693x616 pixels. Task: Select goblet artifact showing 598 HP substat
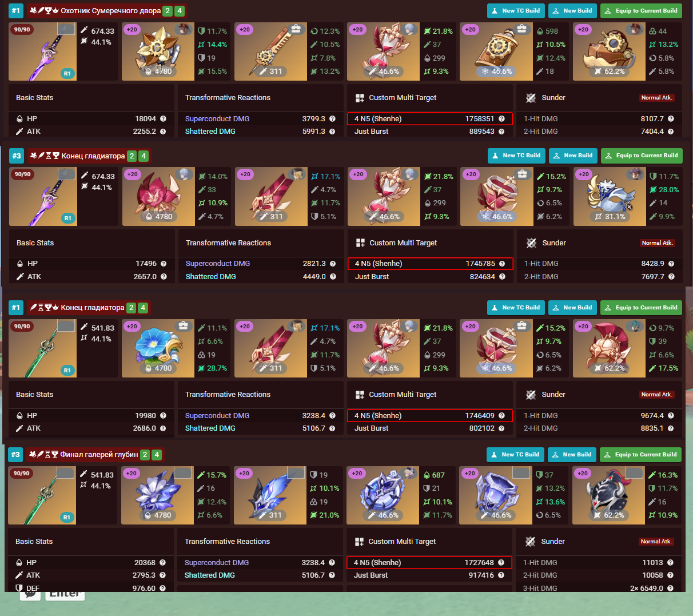point(496,51)
